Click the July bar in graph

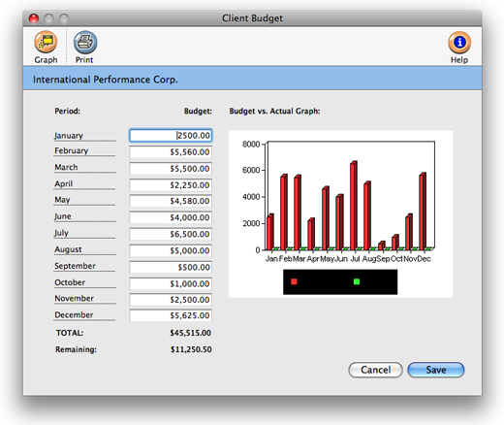click(354, 206)
